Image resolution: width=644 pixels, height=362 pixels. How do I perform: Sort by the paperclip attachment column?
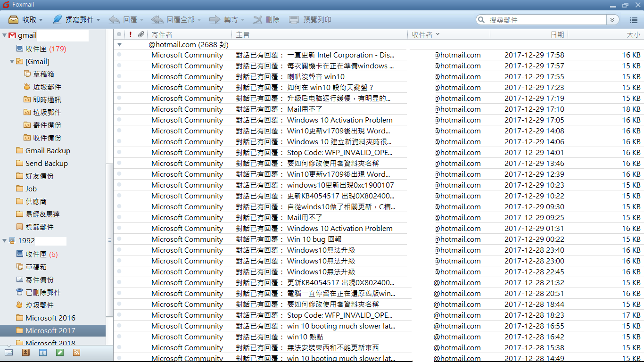(140, 34)
